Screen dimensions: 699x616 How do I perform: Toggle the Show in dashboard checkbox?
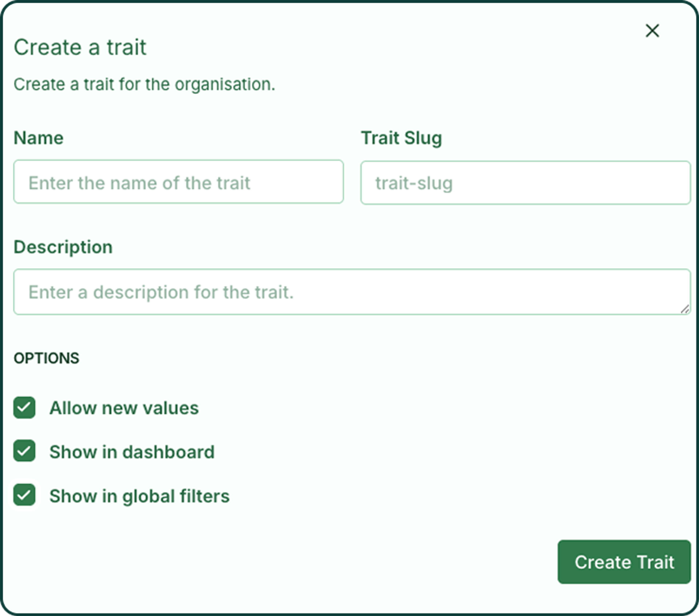[x=24, y=451]
